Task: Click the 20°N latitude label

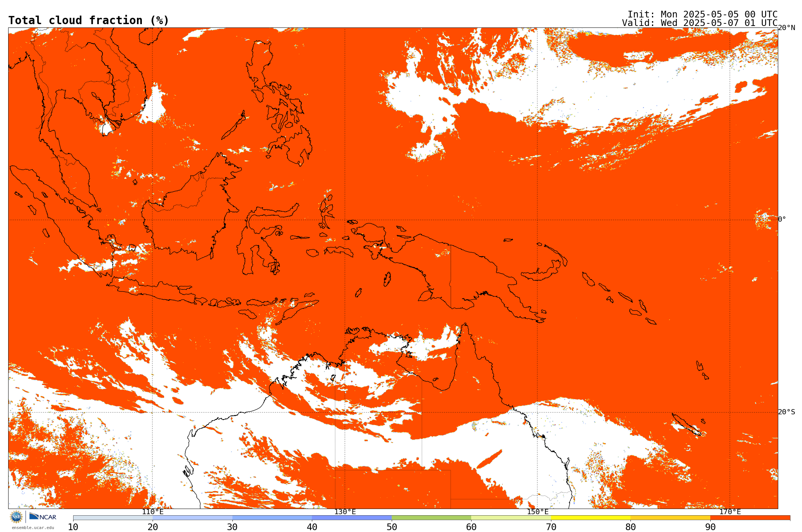Action: (786, 28)
